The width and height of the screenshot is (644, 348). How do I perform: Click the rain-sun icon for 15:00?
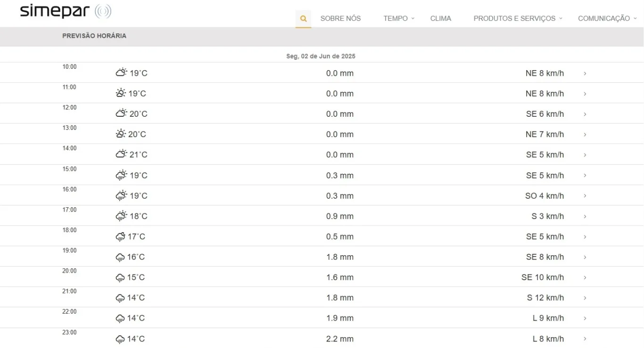122,175
